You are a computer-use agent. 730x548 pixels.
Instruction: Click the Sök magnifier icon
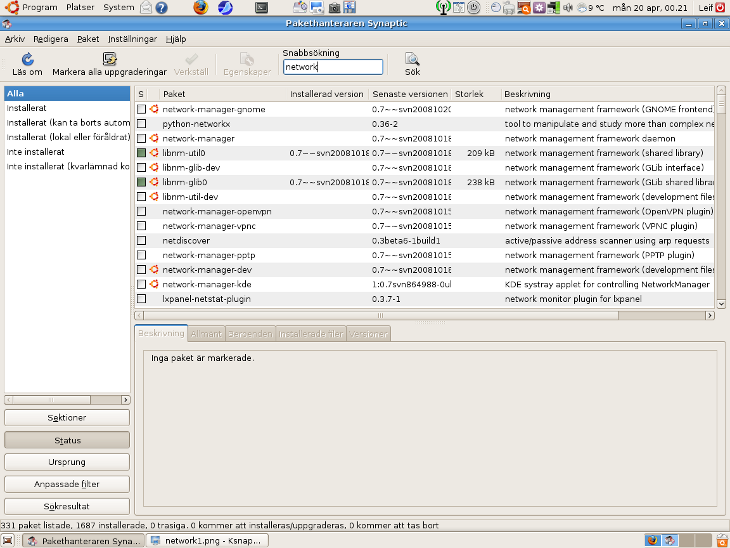pyautogui.click(x=412, y=59)
